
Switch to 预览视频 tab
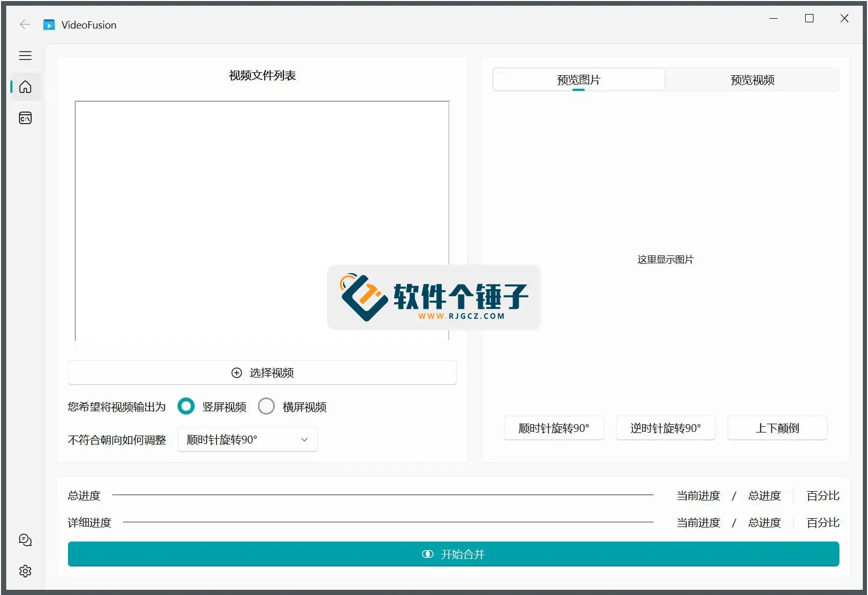[752, 79]
